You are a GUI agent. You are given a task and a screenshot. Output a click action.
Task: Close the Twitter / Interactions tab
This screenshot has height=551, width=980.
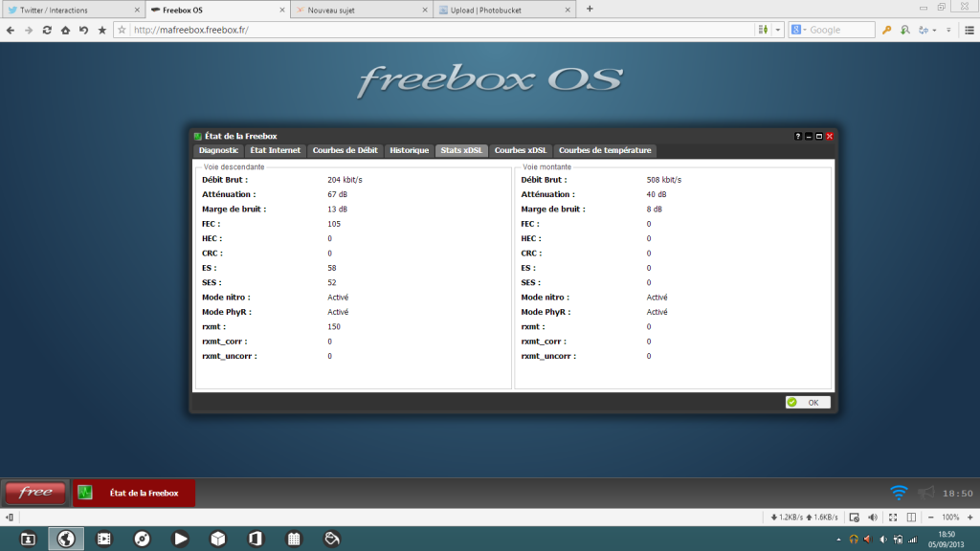(x=137, y=10)
